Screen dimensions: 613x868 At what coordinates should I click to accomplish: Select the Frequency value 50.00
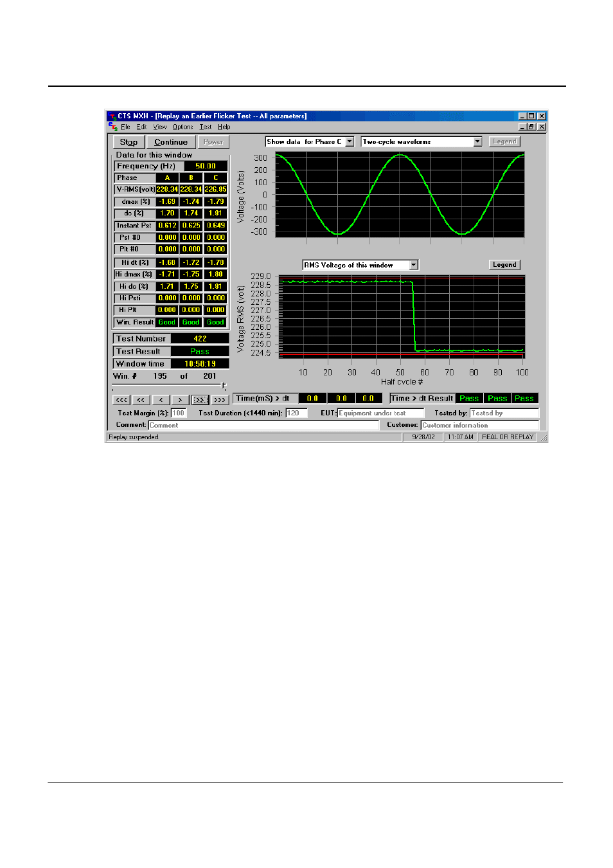[206, 166]
